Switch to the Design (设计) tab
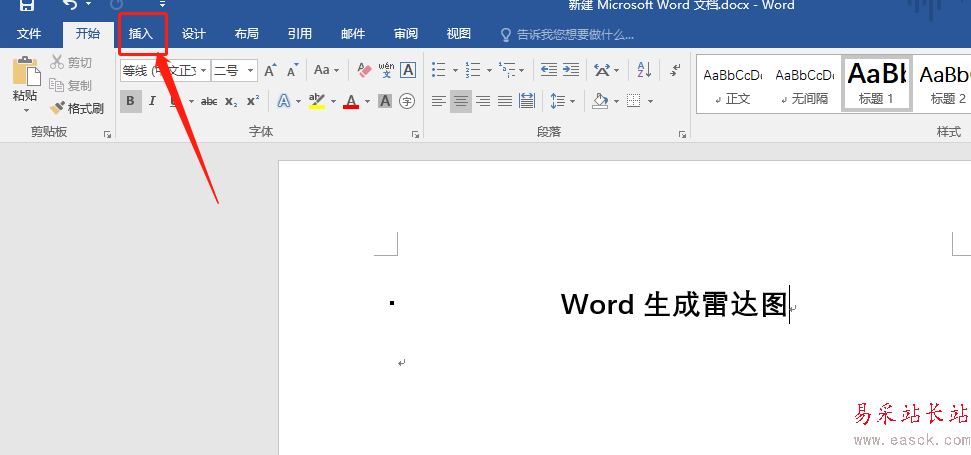 tap(194, 34)
